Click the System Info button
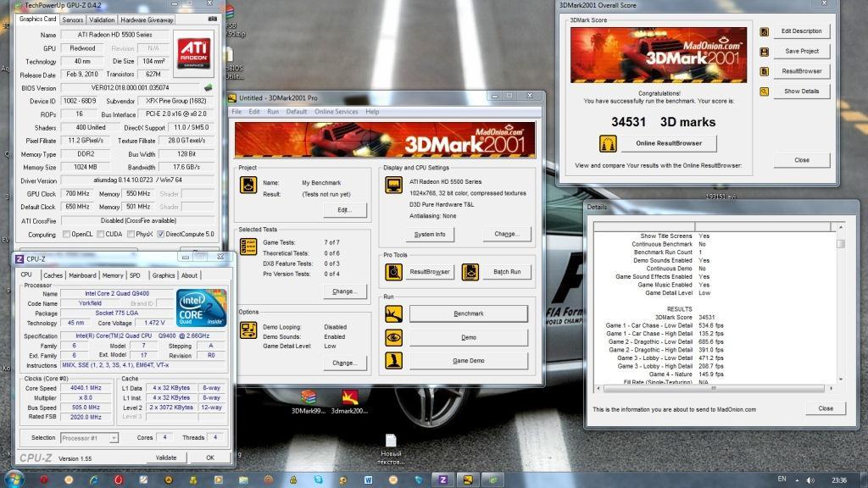Viewport: 868px width, 488px height. 430,235
